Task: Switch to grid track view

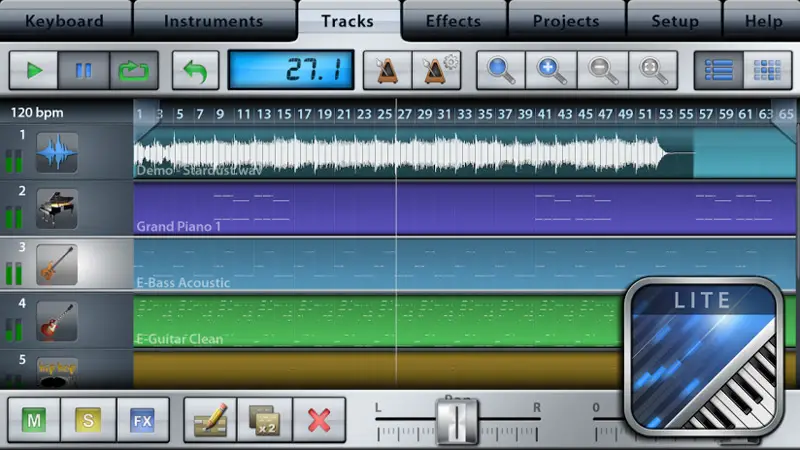Action: pyautogui.click(x=767, y=70)
